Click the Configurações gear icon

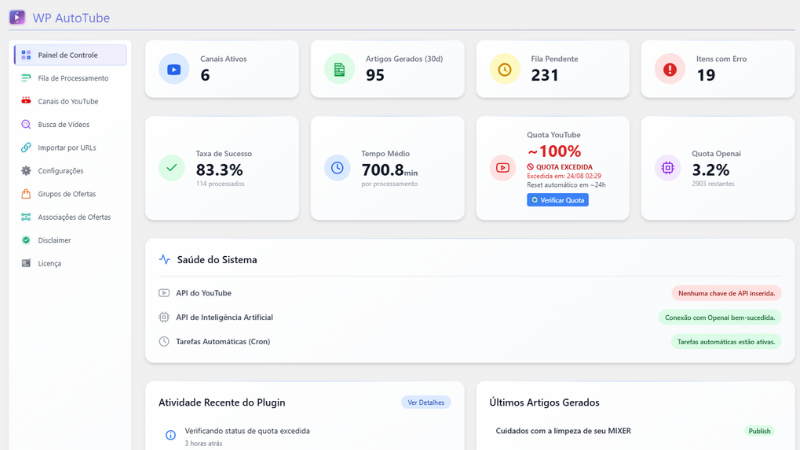(26, 171)
